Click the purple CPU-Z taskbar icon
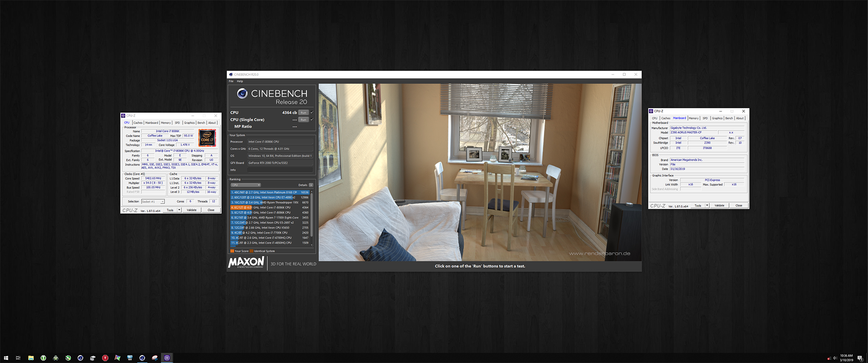868x363 pixels. coord(167,358)
